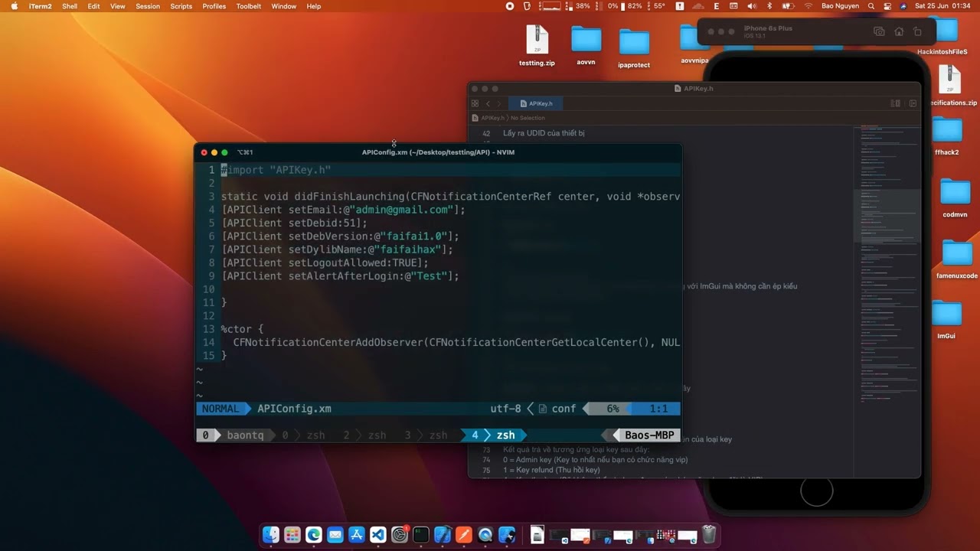The width and height of the screenshot is (980, 551).
Task: Open the Edit menu
Action: [93, 6]
